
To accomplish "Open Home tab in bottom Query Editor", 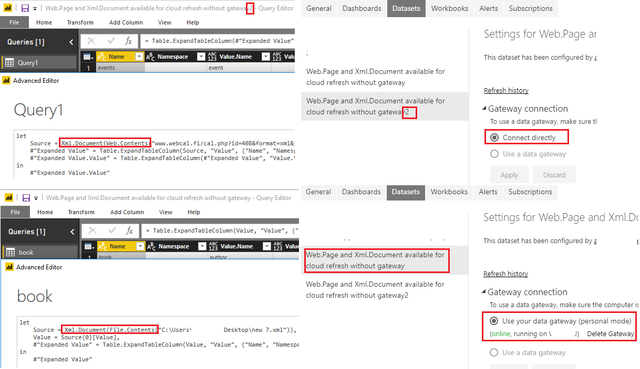I will coord(45,212).
